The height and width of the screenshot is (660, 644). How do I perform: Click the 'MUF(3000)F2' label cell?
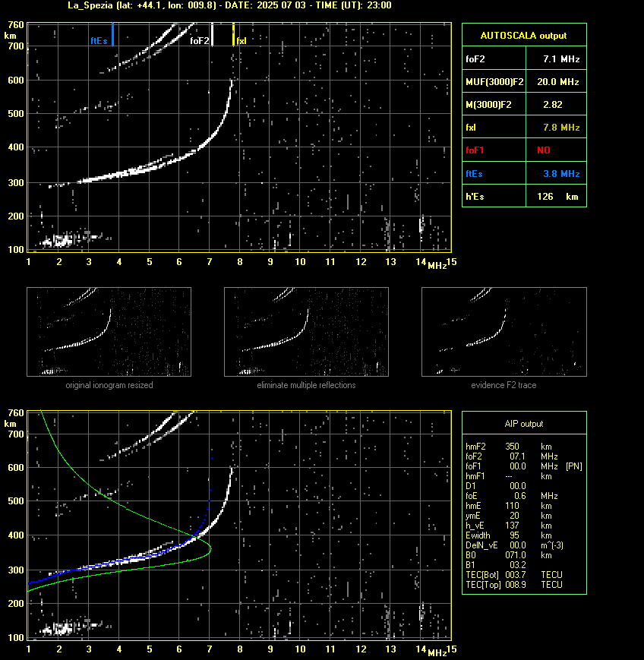point(494,82)
